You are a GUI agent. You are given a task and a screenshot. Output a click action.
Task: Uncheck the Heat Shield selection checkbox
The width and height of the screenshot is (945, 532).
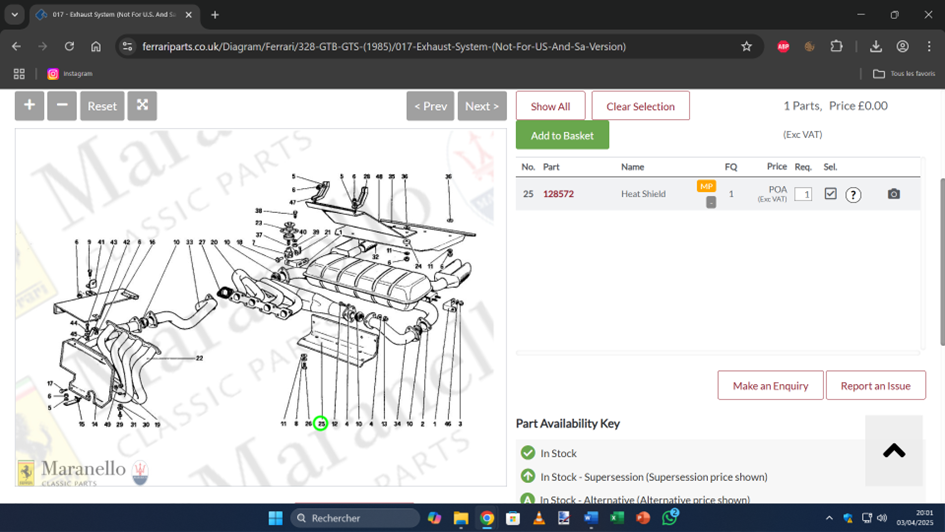click(x=830, y=193)
